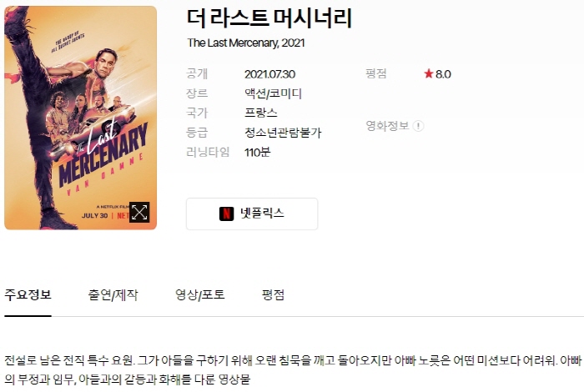Click the English title The Last Mercenary, 2021

[246, 43]
